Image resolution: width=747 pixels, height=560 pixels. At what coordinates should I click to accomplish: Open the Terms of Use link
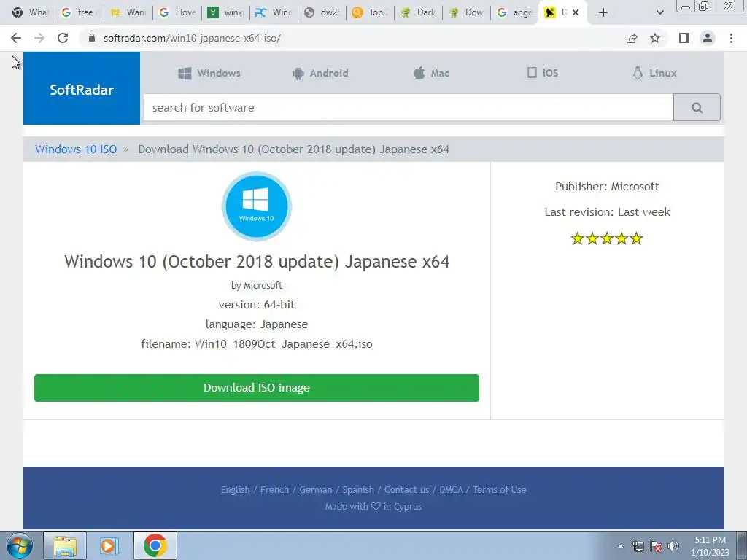click(499, 489)
